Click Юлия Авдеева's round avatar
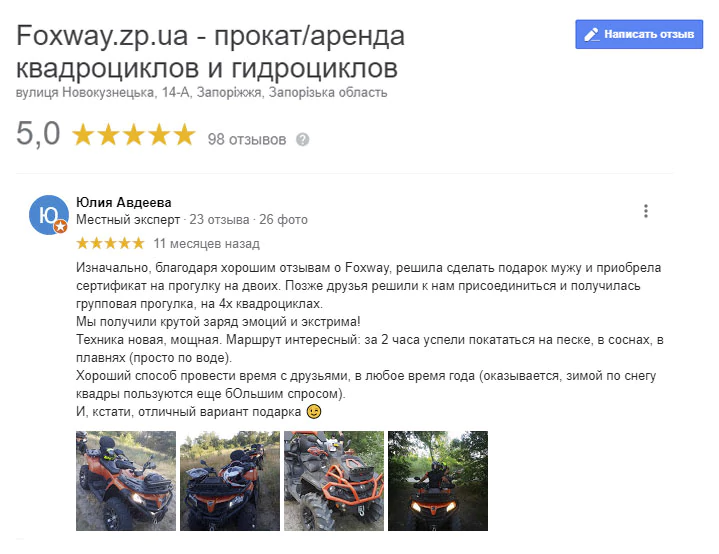Viewport: 719px width, 554px height. point(49,215)
